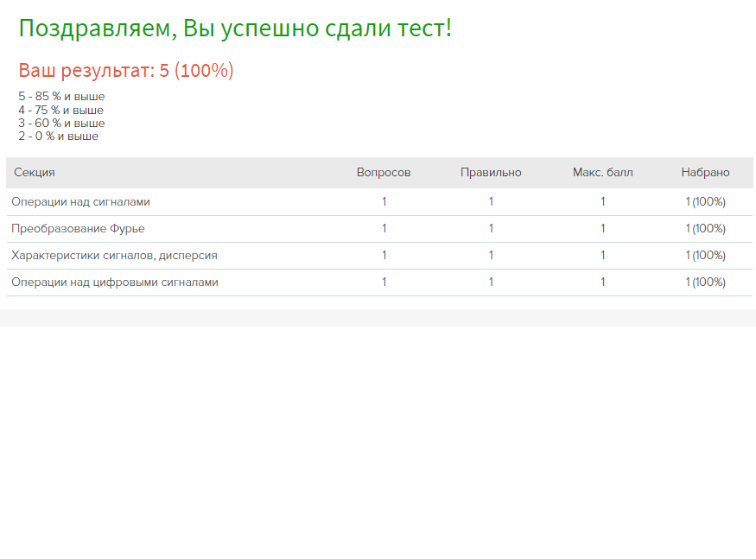The width and height of the screenshot is (756, 559).
Task: Click the Правильно column header
Action: click(491, 172)
